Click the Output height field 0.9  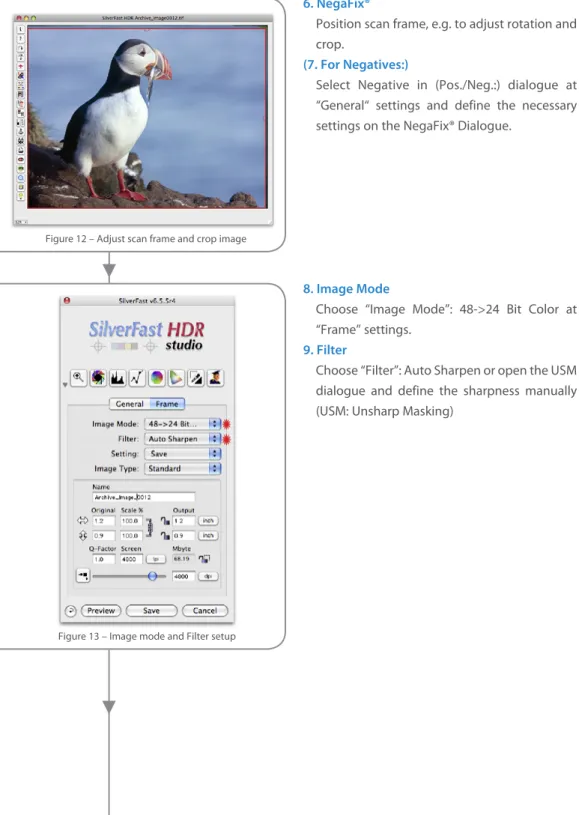[x=183, y=535]
